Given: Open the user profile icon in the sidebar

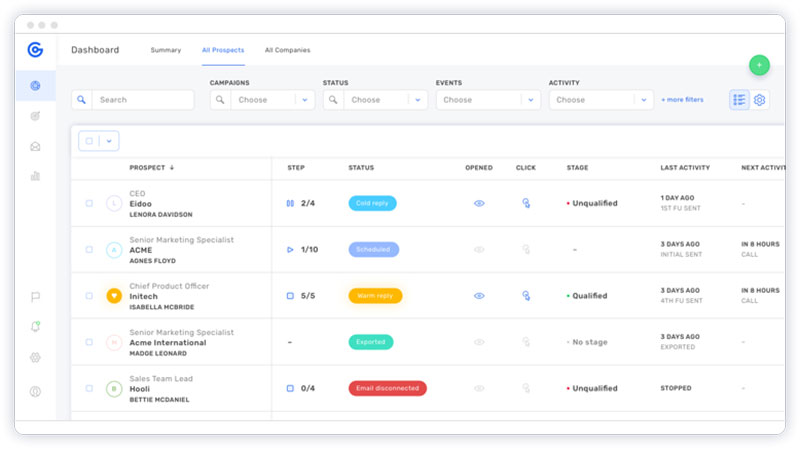Looking at the screenshot, I should (x=35, y=391).
